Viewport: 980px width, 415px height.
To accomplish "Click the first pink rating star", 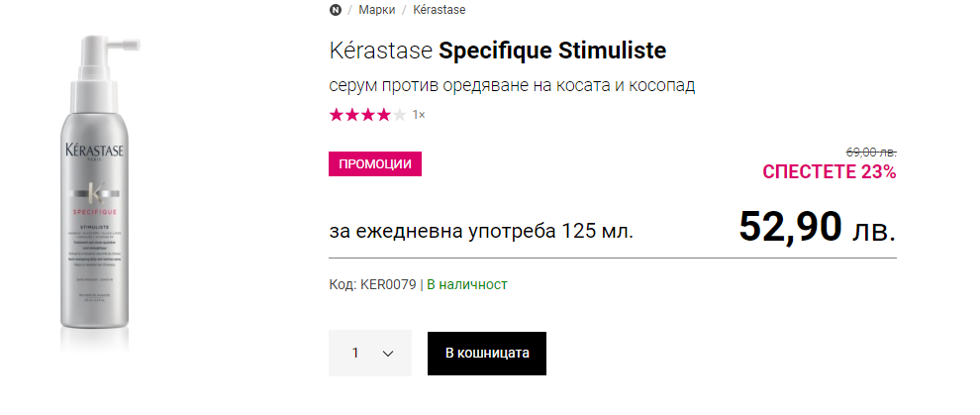I will (x=337, y=115).
